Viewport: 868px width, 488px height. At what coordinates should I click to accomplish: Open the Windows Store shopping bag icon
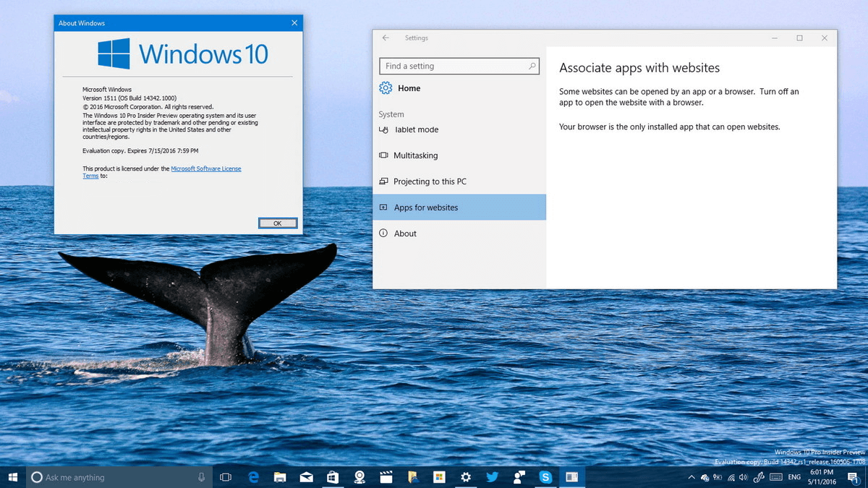click(333, 477)
